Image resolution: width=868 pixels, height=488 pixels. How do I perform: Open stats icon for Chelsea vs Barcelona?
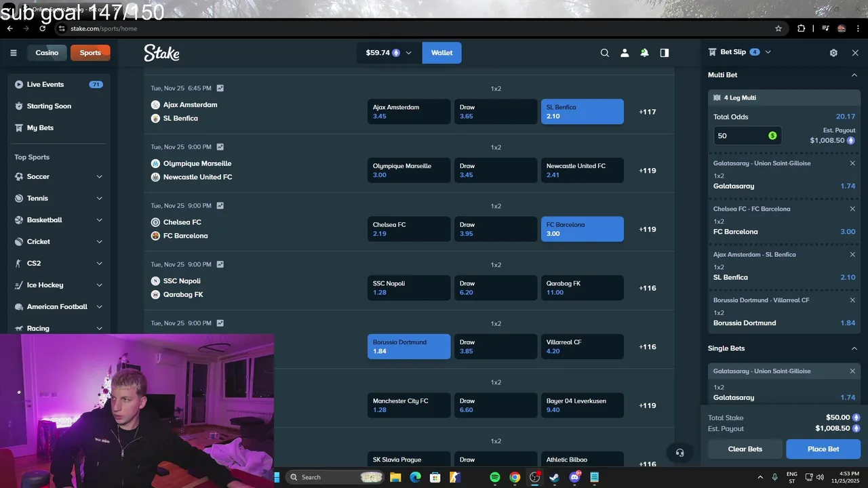tap(220, 205)
